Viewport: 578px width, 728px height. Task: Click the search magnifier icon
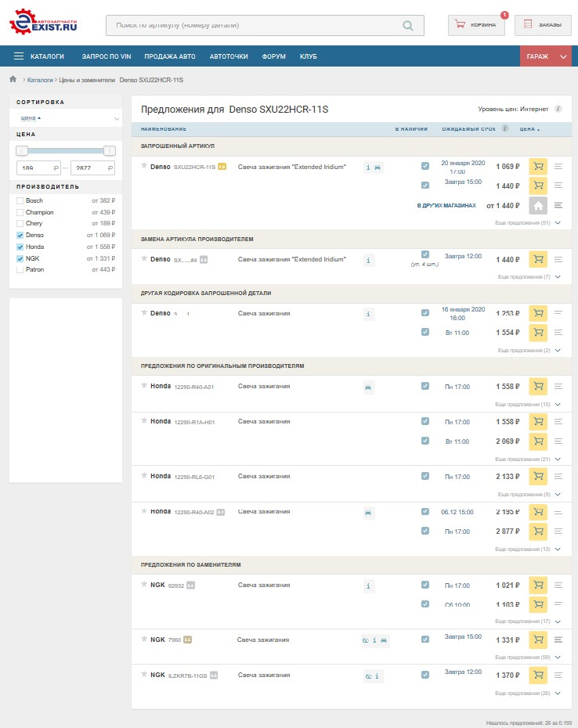[407, 26]
